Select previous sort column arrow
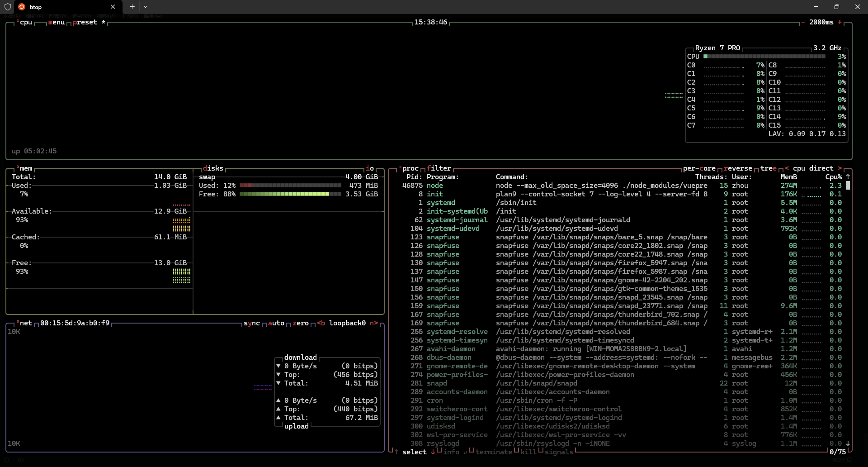Screen dimensions: 868x467 coord(787,168)
